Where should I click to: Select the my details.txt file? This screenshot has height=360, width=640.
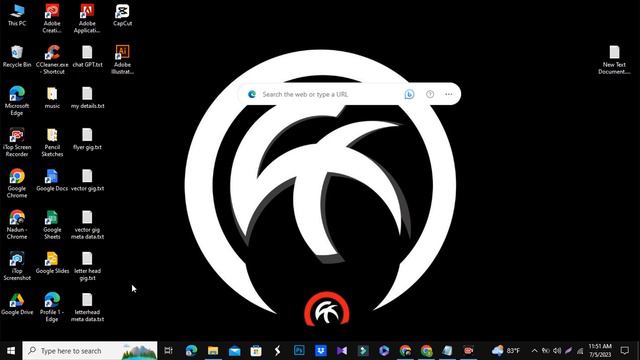pos(87,98)
